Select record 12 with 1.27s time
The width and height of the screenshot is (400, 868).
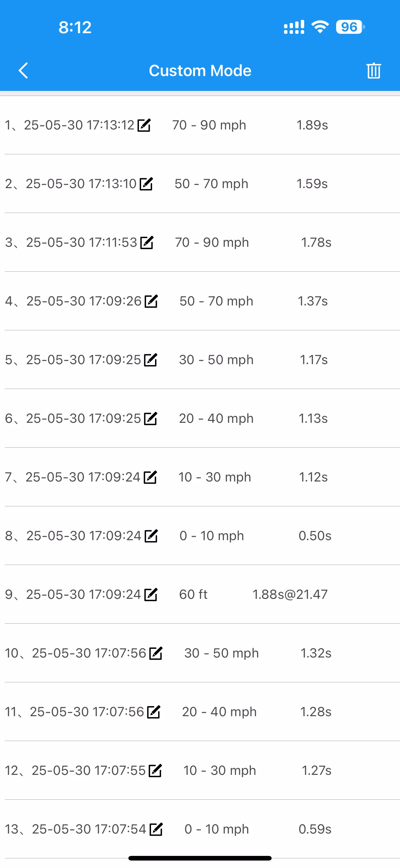point(200,770)
